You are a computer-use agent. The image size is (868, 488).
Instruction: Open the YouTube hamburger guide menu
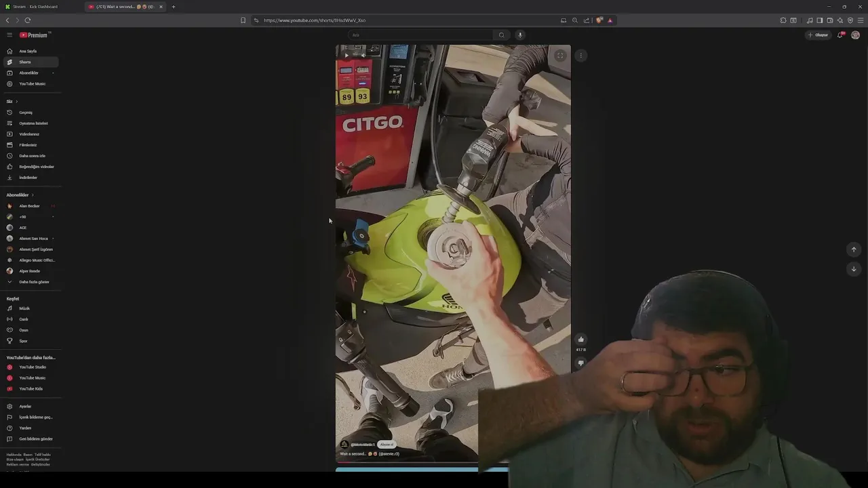9,35
